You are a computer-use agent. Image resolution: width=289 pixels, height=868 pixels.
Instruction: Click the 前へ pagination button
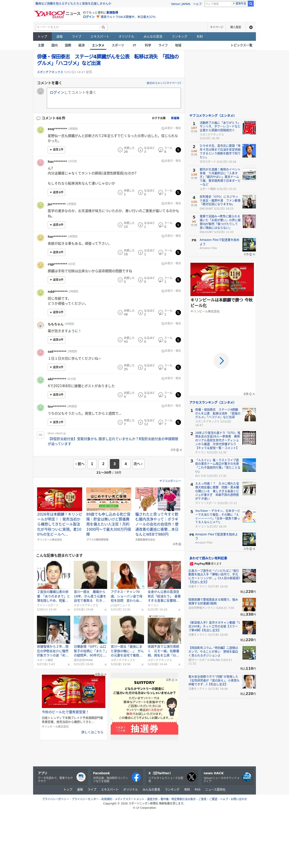[x=79, y=464]
